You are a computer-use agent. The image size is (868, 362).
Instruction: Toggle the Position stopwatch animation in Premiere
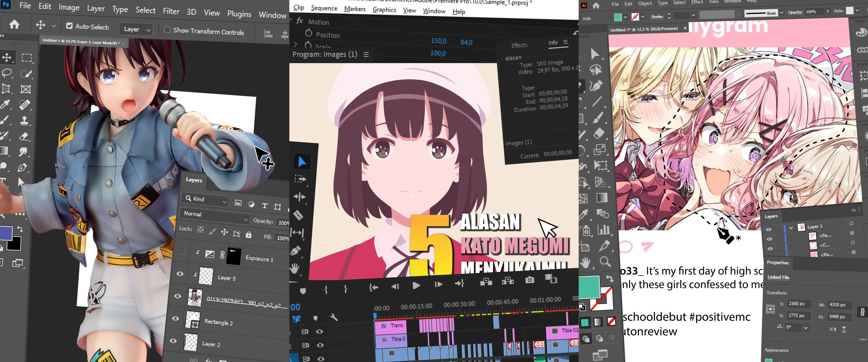pyautogui.click(x=309, y=33)
